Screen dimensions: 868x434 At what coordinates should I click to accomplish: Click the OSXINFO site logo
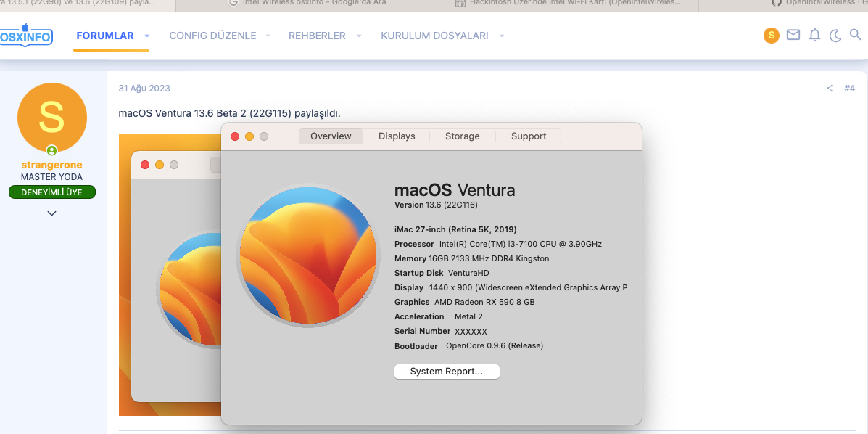point(26,35)
